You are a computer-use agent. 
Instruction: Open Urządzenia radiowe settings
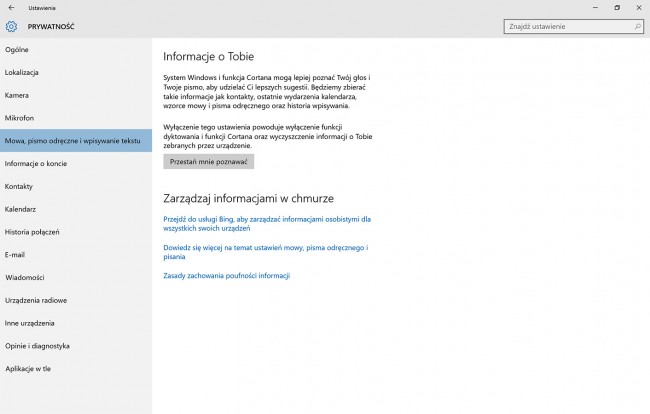(76, 300)
